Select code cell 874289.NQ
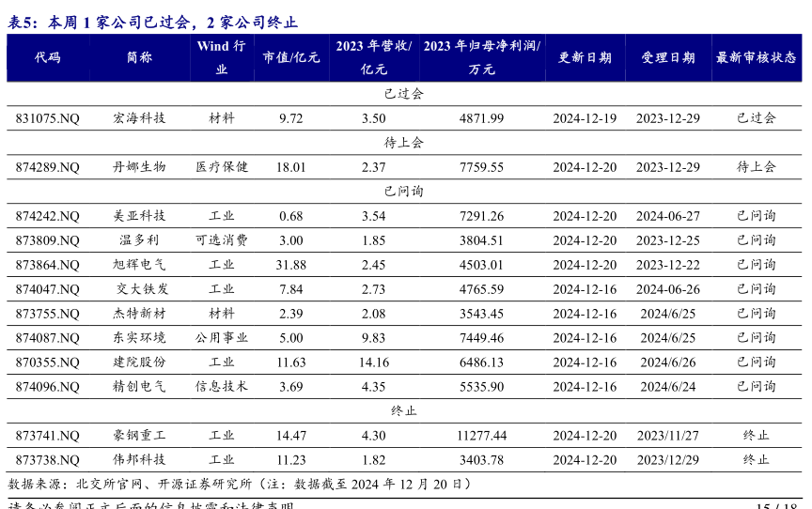Image resolution: width=812 pixels, height=509 pixels. pyautogui.click(x=48, y=167)
